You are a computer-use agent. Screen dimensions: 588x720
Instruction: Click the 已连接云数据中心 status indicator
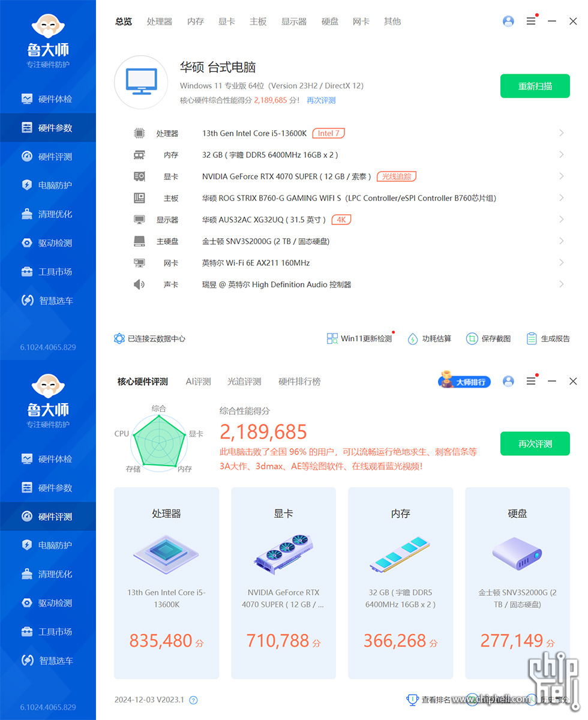[x=149, y=338]
